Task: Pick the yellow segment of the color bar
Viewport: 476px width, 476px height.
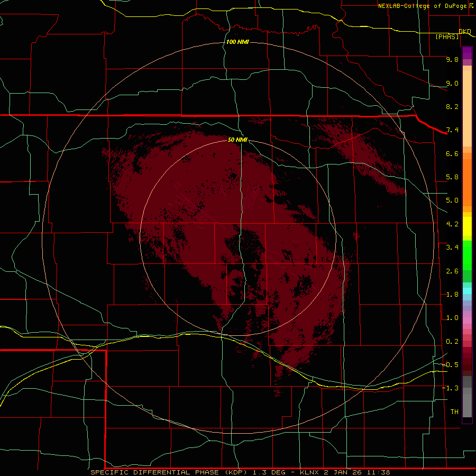Action: pyautogui.click(x=467, y=226)
